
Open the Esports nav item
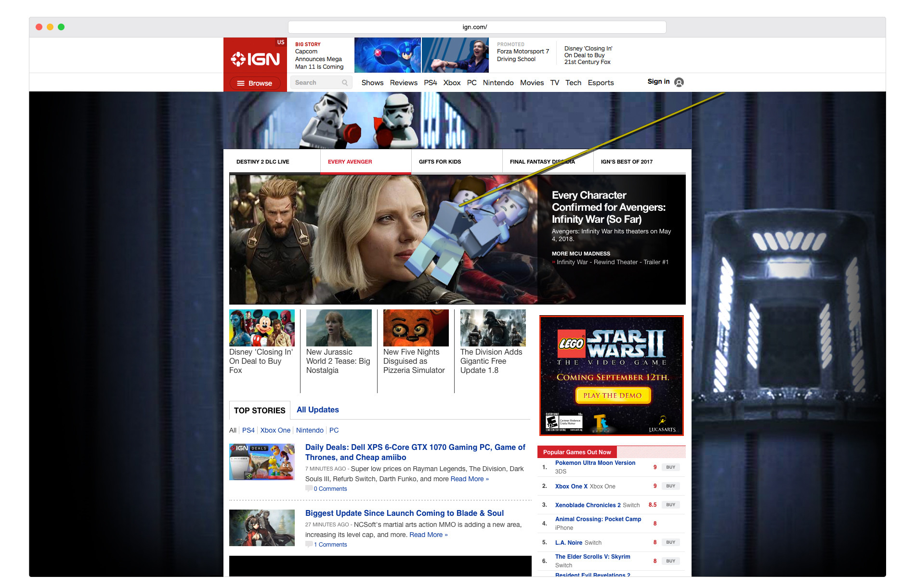point(601,83)
